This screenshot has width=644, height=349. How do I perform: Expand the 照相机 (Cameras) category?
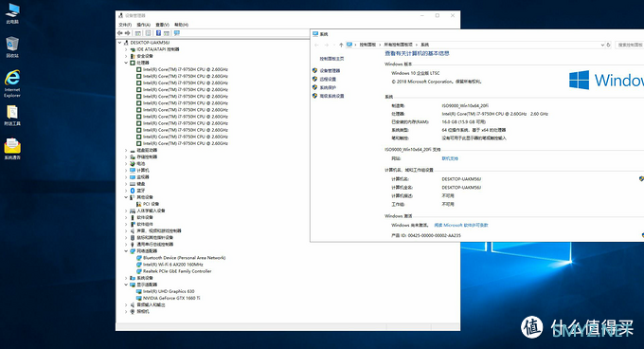point(126,311)
